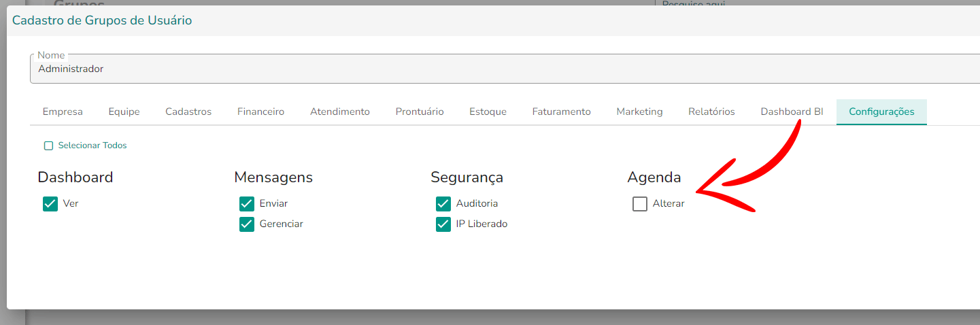Image resolution: width=980 pixels, height=325 pixels.
Task: Switch to the Prontuário tab
Action: tap(420, 112)
